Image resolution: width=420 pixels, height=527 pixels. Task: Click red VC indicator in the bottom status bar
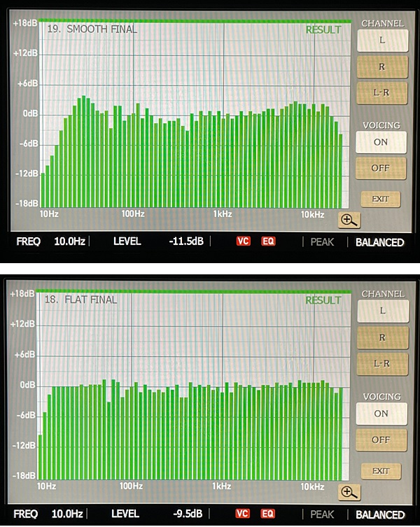[244, 514]
